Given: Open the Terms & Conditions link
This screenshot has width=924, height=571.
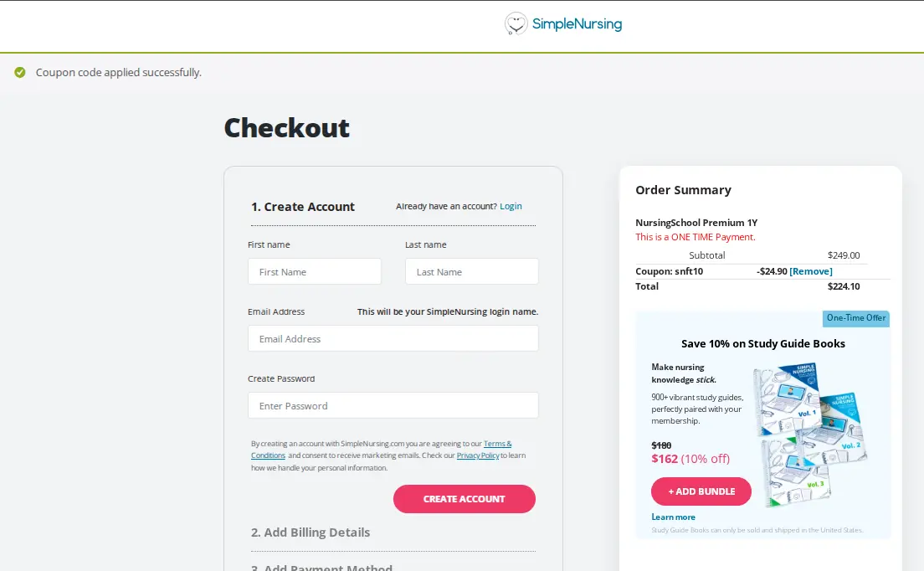Looking at the screenshot, I should tap(497, 444).
